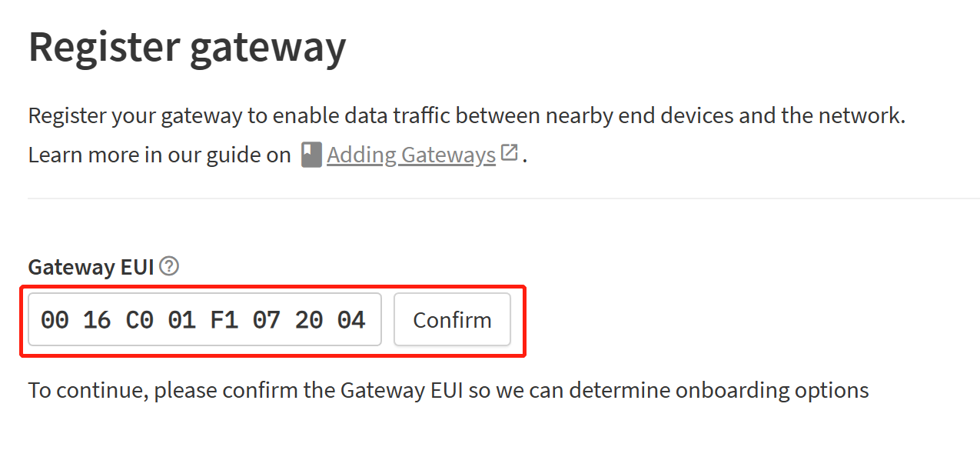The width and height of the screenshot is (980, 457).
Task: Click the horizontal divider below the description
Action: [x=503, y=198]
